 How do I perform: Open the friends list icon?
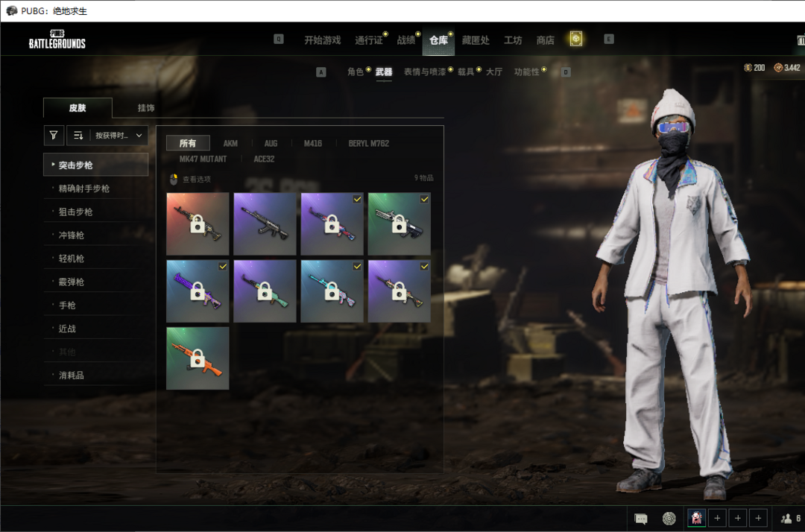pos(786,519)
